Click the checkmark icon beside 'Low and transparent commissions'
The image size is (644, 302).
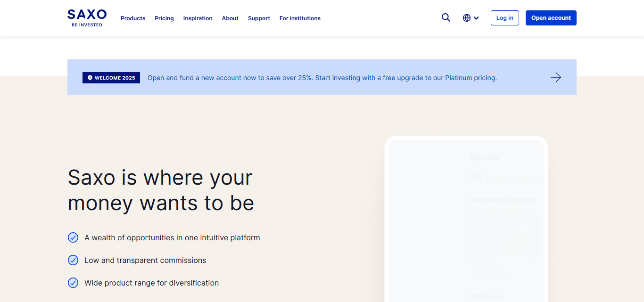[73, 260]
